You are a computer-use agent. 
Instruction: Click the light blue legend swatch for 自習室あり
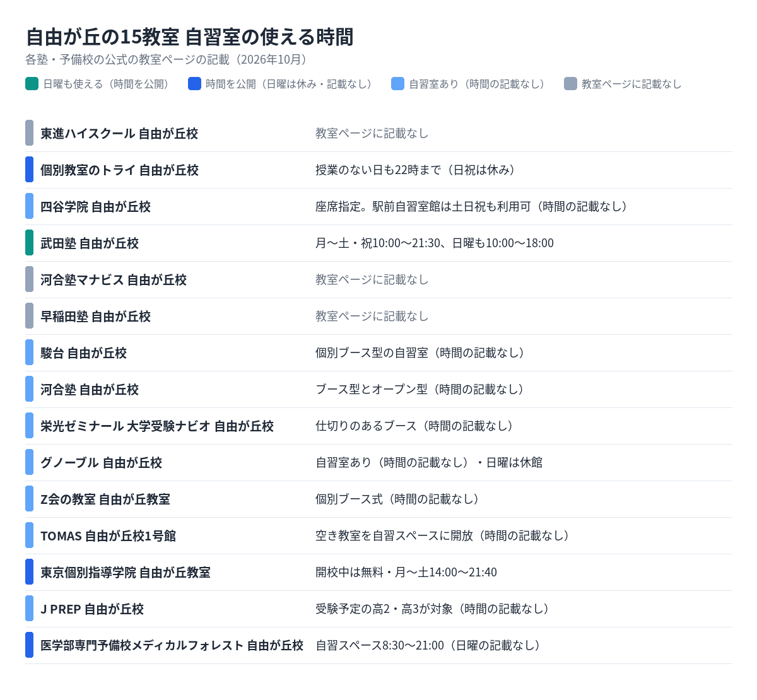[398, 84]
